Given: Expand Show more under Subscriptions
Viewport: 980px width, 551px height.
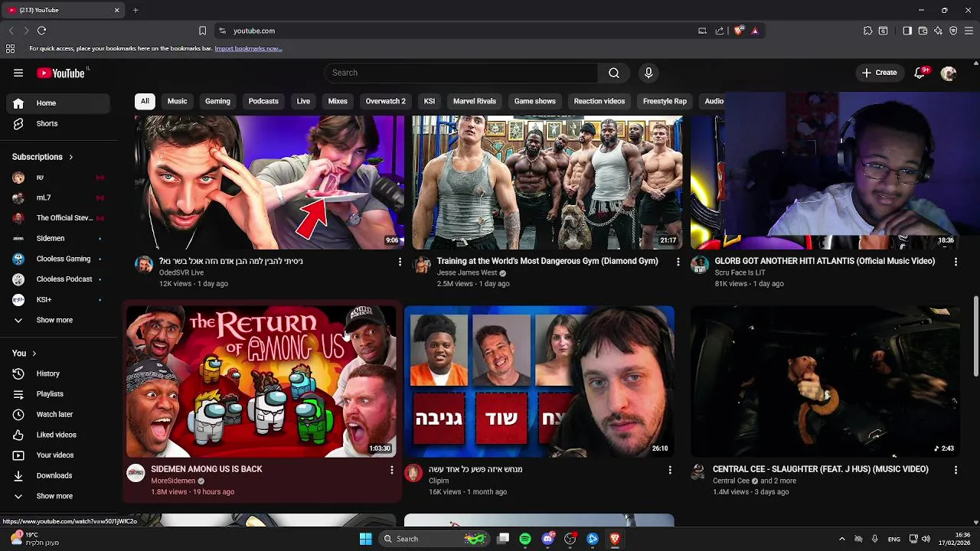Looking at the screenshot, I should [58, 320].
